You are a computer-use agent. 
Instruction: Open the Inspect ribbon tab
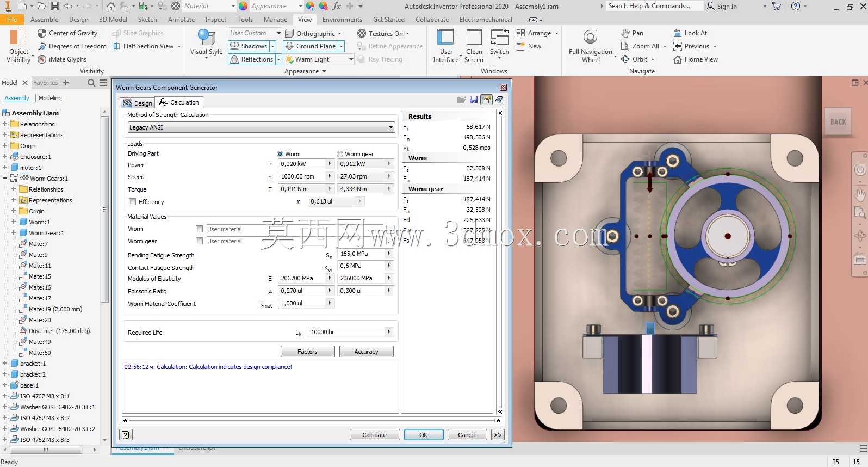(x=216, y=20)
